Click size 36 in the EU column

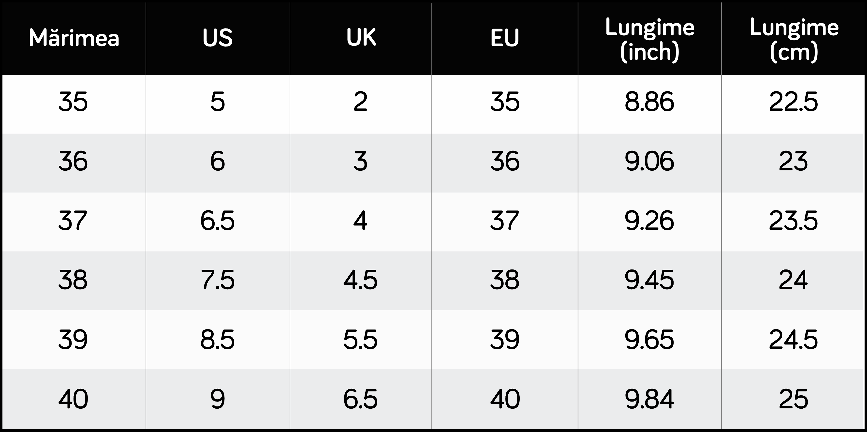coord(505,161)
